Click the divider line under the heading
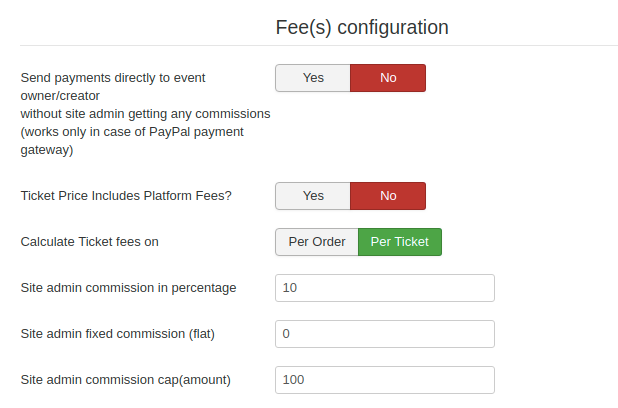 coord(319,45)
